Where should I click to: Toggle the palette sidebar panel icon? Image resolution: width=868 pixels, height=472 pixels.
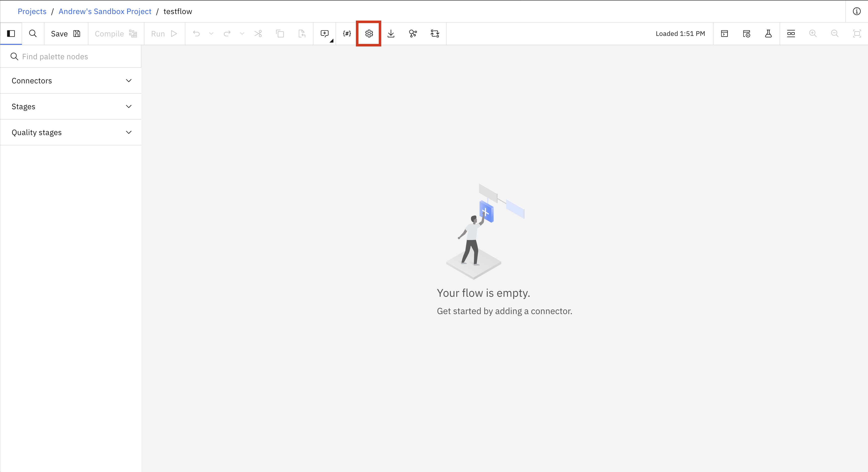coord(11,33)
